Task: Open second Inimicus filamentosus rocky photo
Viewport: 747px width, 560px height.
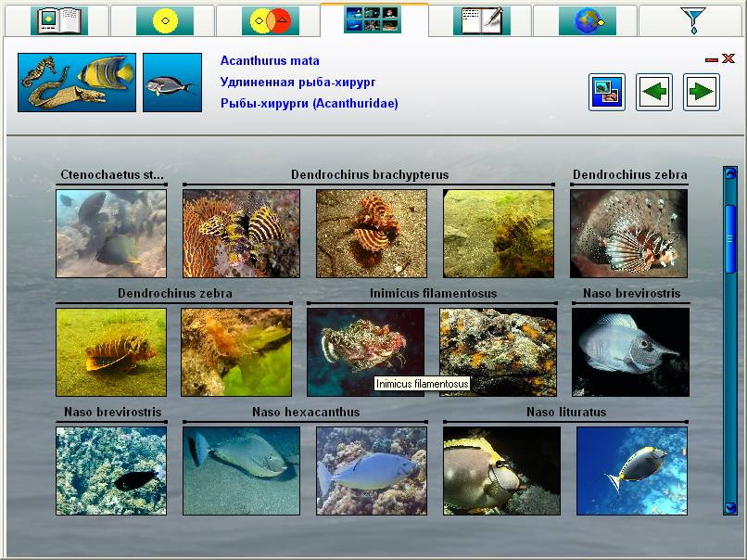Action: click(498, 352)
